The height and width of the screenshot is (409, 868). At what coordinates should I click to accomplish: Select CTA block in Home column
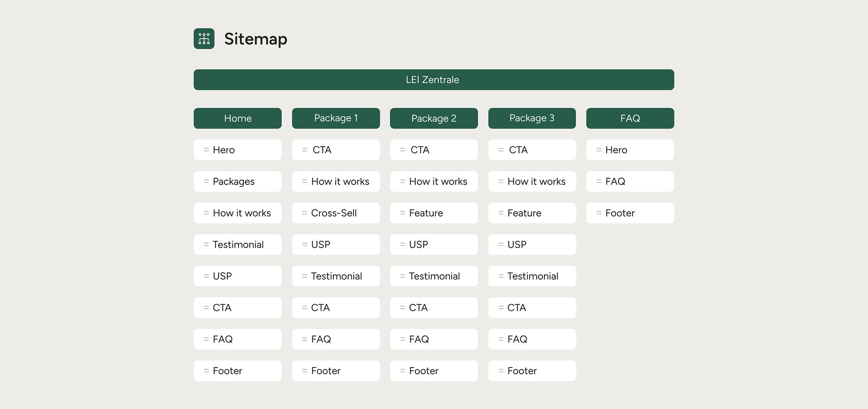238,307
